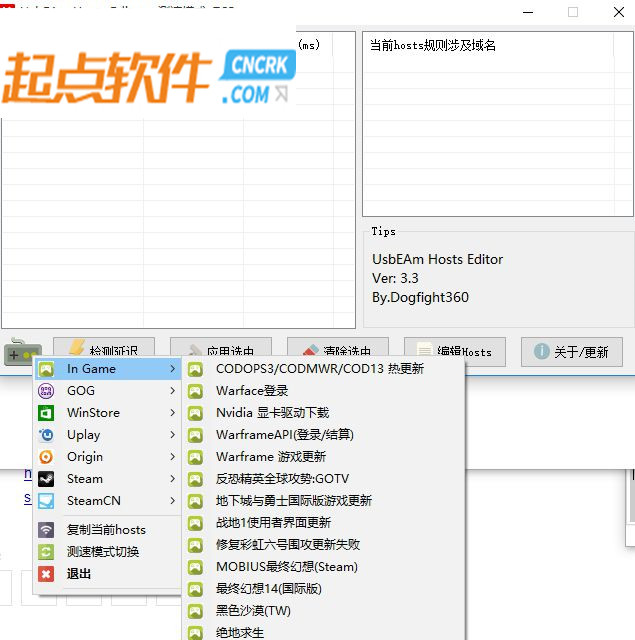Click the icon beside WarframeAPI(登录/结算)
This screenshot has width=635, height=640.
click(195, 436)
